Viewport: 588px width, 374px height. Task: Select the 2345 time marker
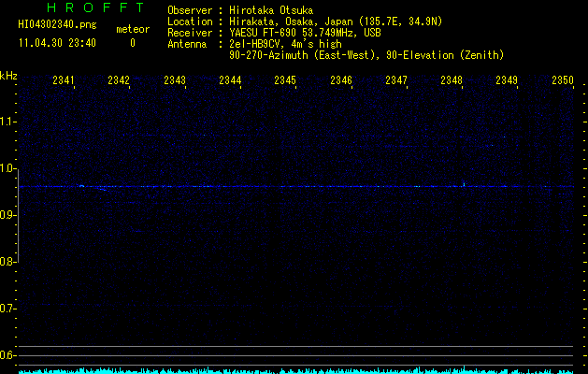[x=285, y=80]
